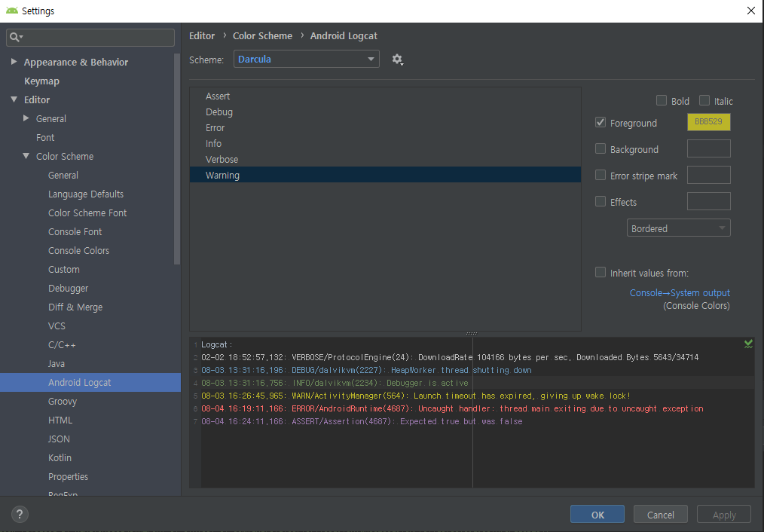Open Diff & Merge page
The width and height of the screenshot is (764, 532).
click(x=75, y=307)
